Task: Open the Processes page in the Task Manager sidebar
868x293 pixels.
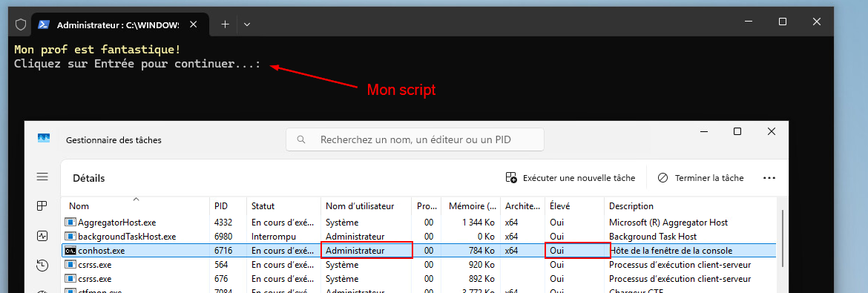Action: (x=42, y=206)
